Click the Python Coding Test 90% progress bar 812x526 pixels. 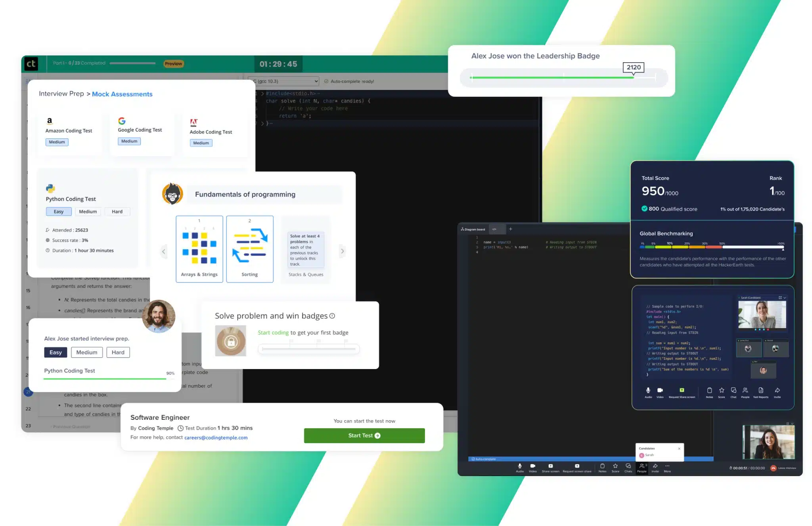pos(109,379)
